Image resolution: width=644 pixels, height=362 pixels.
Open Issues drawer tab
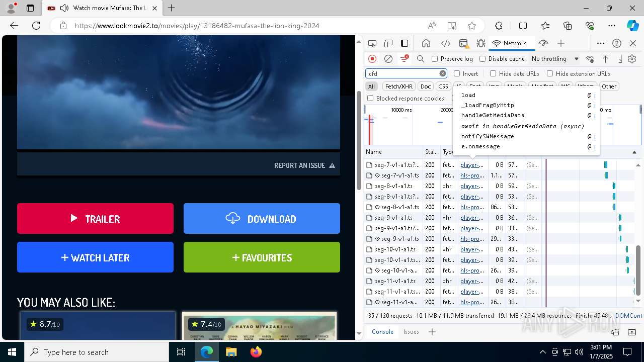pos(411,332)
